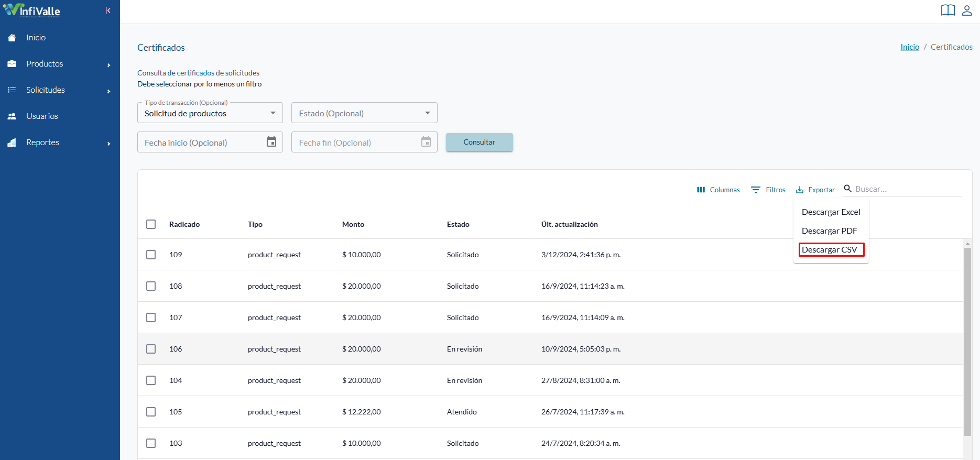980x460 pixels.
Task: Click the table vertical scrollbar
Action: coord(967,342)
